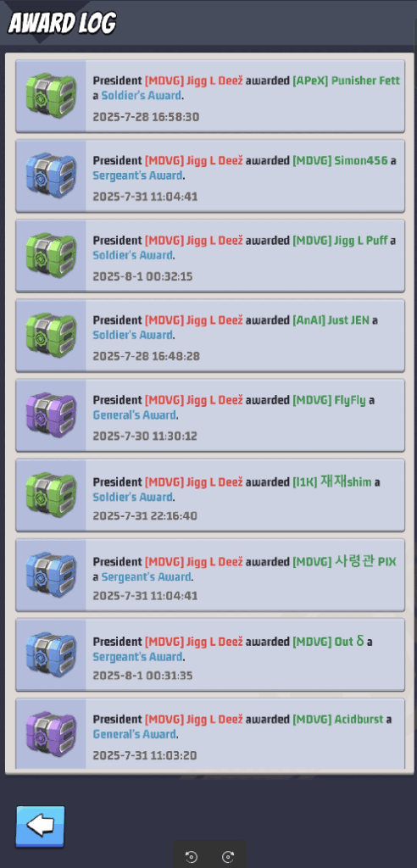Select purple chest icon for FlyFly award
Viewport: 417px width, 868px height.
click(x=51, y=415)
